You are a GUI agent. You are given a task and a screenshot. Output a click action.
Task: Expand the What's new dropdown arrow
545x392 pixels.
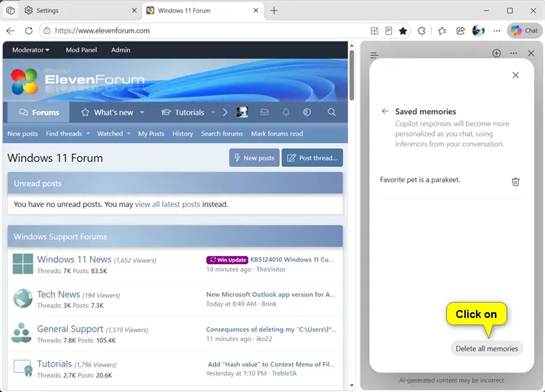142,112
